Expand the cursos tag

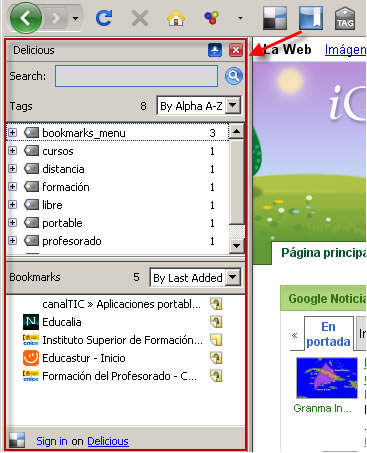pyautogui.click(x=12, y=151)
